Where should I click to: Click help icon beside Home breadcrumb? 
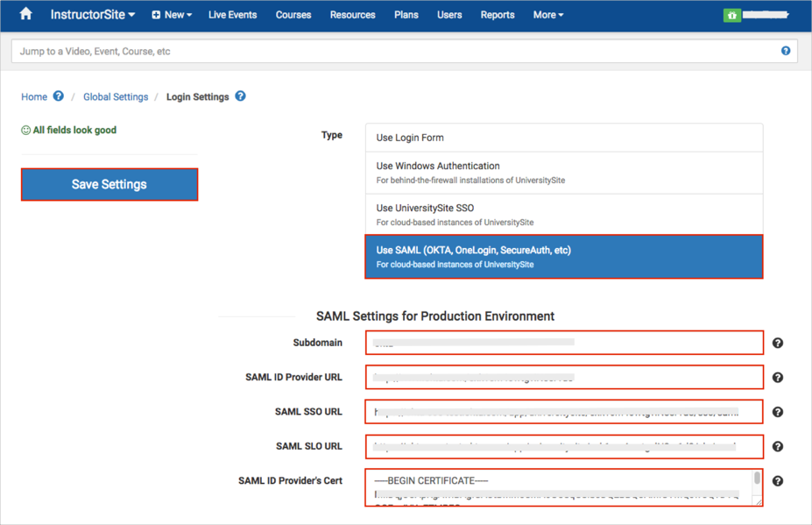coord(59,96)
